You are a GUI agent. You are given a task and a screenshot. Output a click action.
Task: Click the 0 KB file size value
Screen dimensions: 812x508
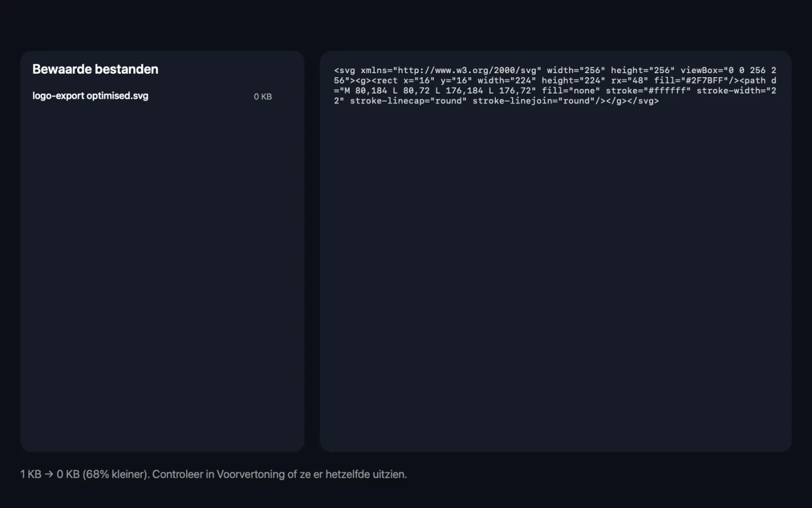[263, 97]
